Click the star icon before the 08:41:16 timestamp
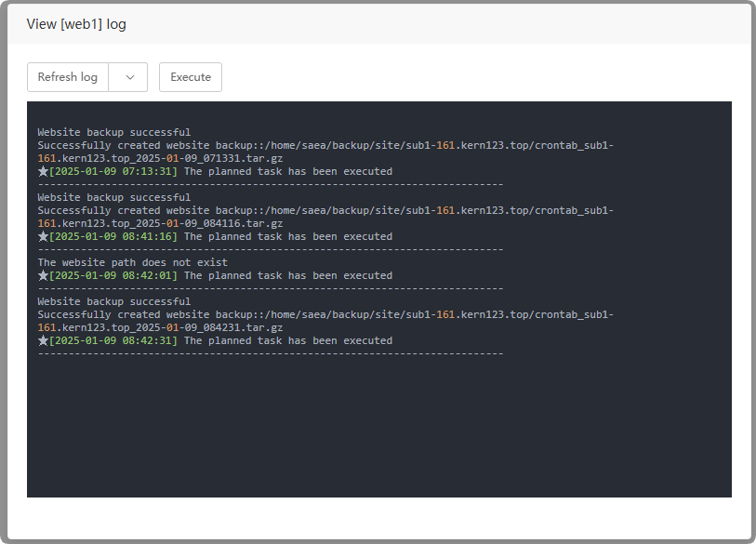 click(43, 236)
